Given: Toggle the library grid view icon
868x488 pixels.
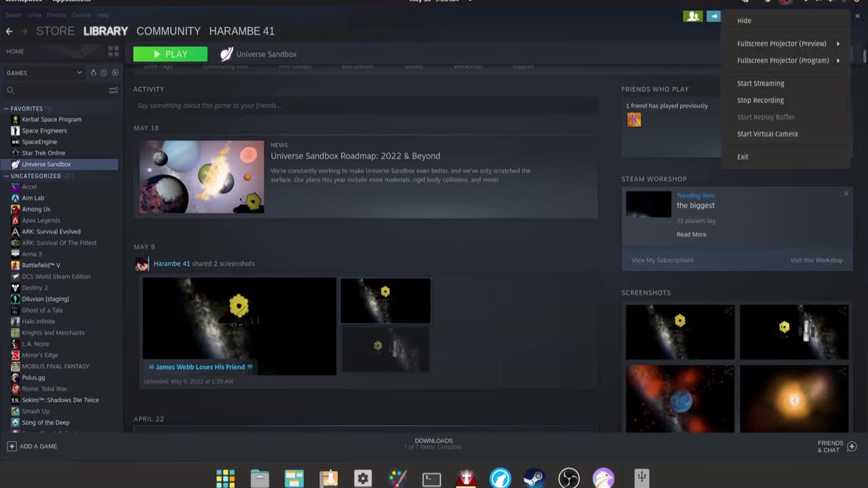Looking at the screenshot, I should click(x=113, y=51).
